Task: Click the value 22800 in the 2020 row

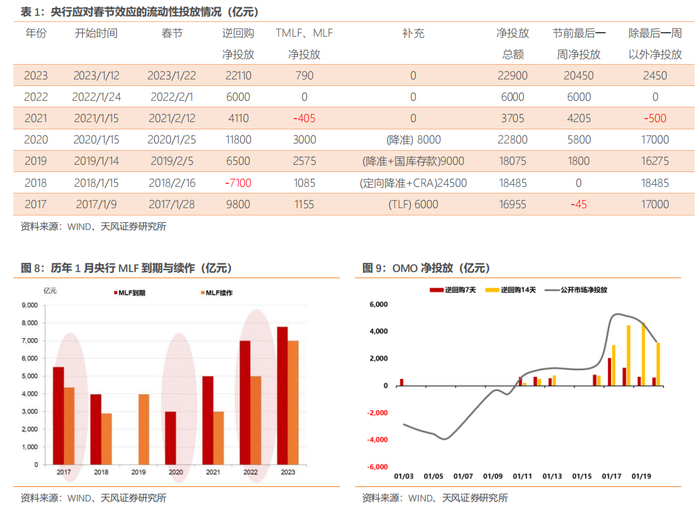Action: pyautogui.click(x=512, y=140)
